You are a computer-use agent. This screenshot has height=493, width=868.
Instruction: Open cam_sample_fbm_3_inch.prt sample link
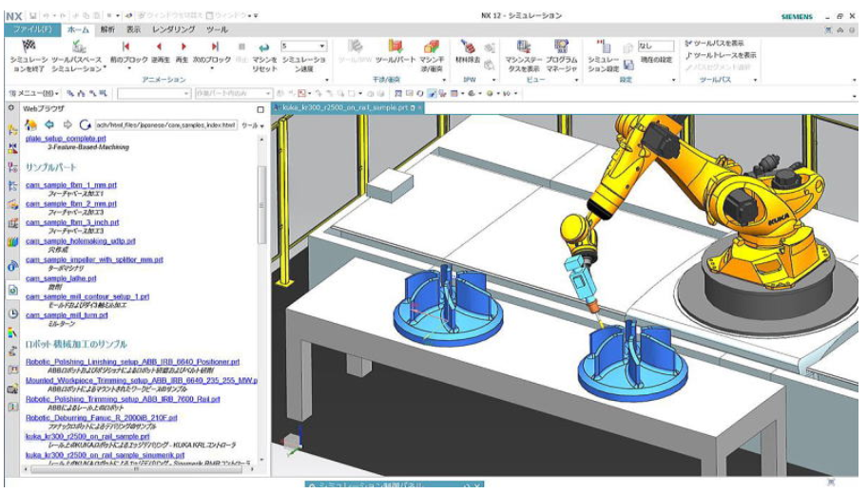[72, 222]
